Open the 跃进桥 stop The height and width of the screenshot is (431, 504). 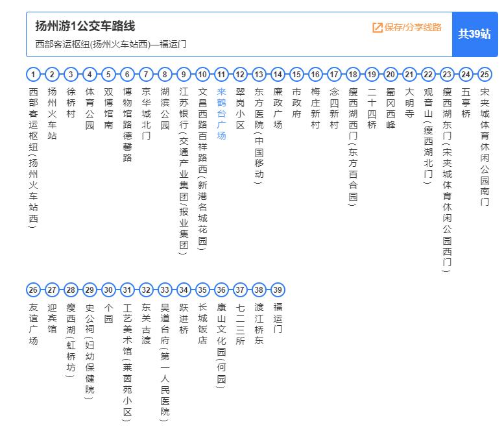[184, 318]
